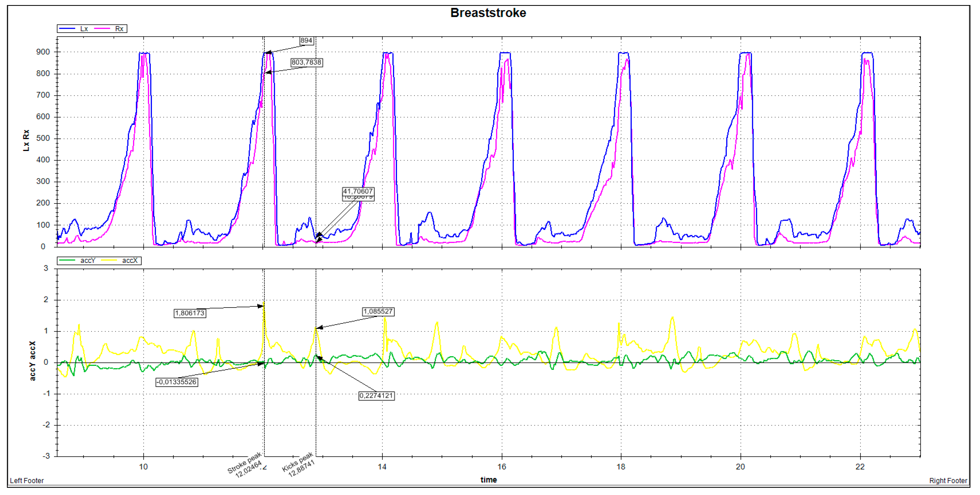980x495 pixels.
Task: Click the 0,2274121 annotation box
Action: coord(376,396)
